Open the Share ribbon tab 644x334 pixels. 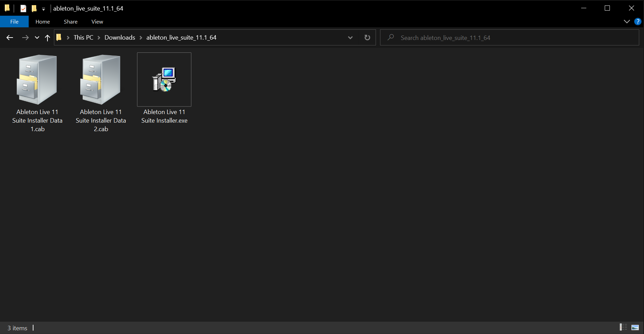tap(71, 22)
